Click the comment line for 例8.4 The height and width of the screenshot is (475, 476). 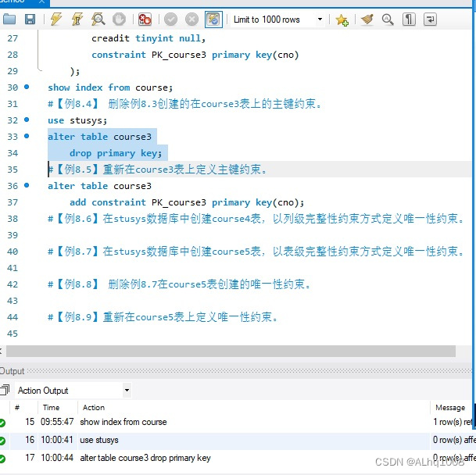184,104
